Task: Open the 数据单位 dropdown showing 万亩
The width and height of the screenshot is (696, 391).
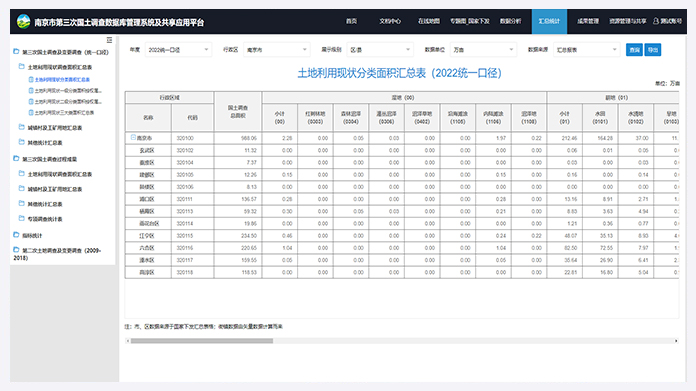Action: point(483,50)
